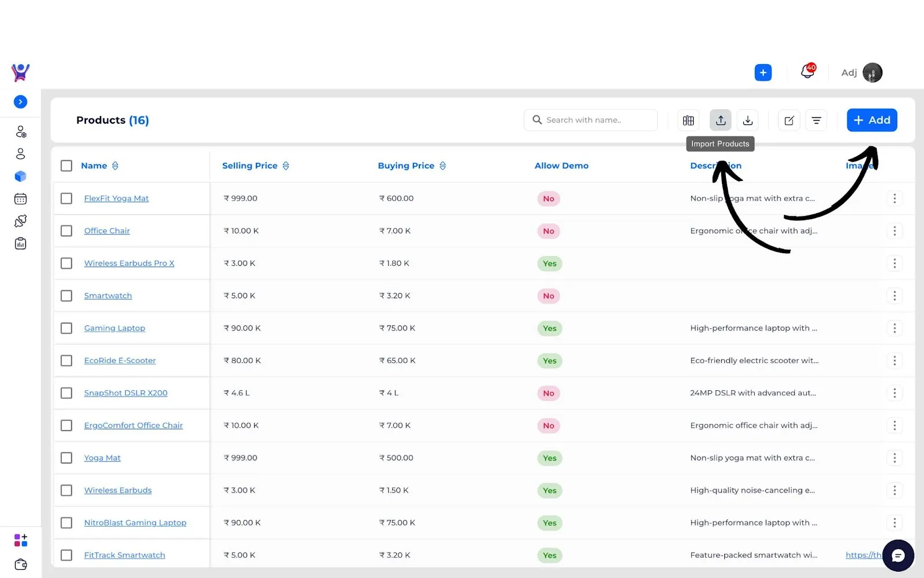Open EcoRide E-Scooter row three-dot menu
Screen dimensions: 924x578
(895, 361)
